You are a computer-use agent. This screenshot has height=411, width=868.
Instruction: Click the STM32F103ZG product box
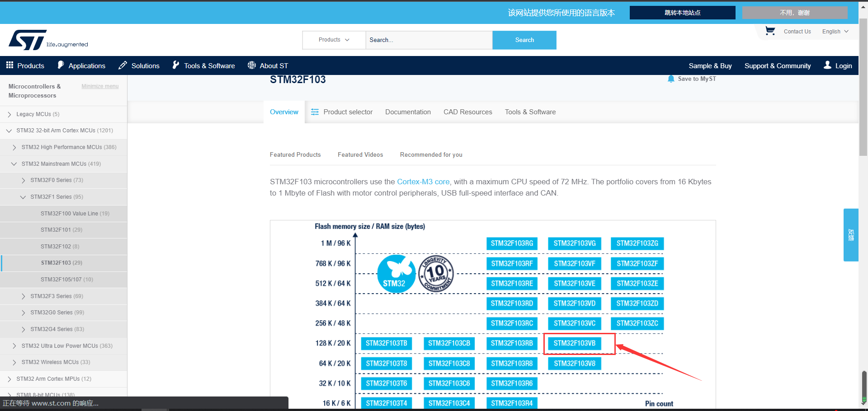(637, 243)
